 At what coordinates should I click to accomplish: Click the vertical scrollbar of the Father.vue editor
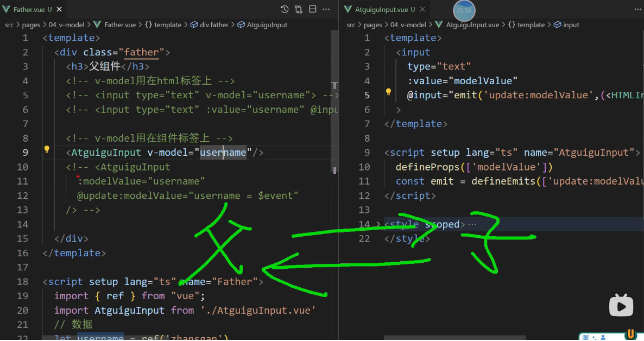click(334, 102)
